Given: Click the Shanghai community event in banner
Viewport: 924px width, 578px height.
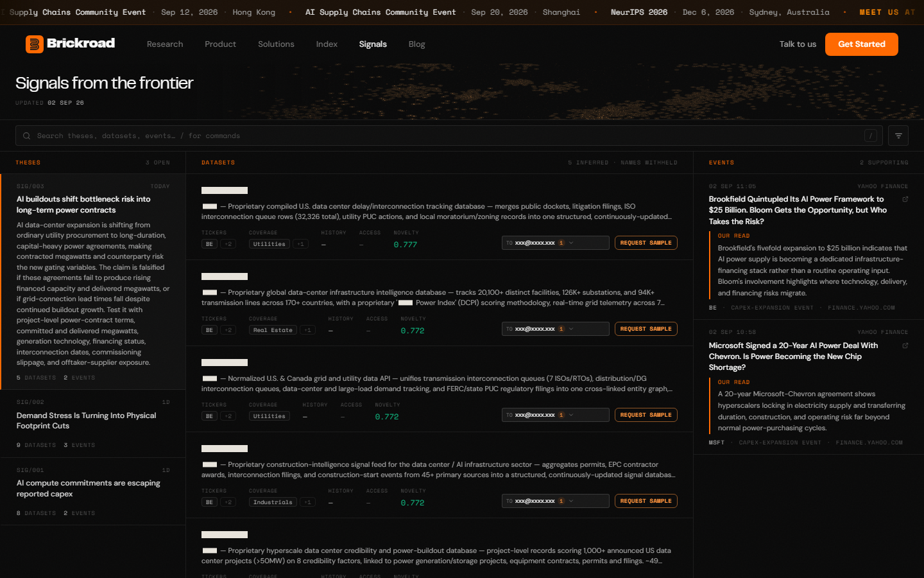Looking at the screenshot, I should (x=443, y=12).
